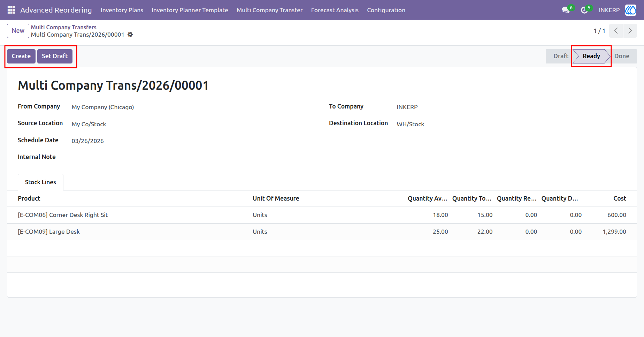This screenshot has height=337, width=644.
Task: Open Multi Company Transfer menu
Action: (x=270, y=10)
